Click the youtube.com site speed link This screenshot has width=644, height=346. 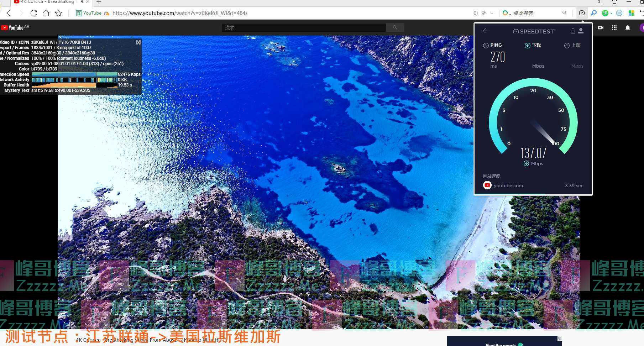pyautogui.click(x=508, y=185)
